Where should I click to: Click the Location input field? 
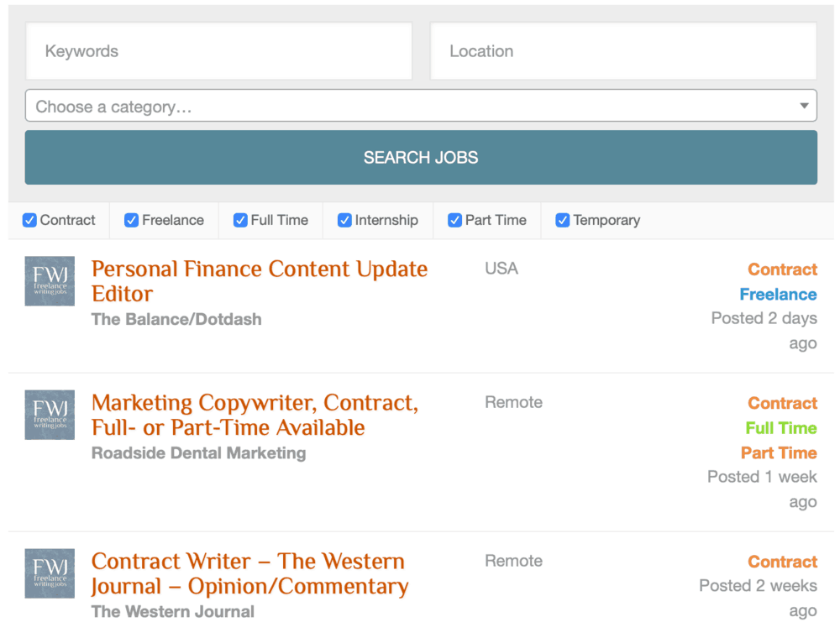tap(623, 51)
